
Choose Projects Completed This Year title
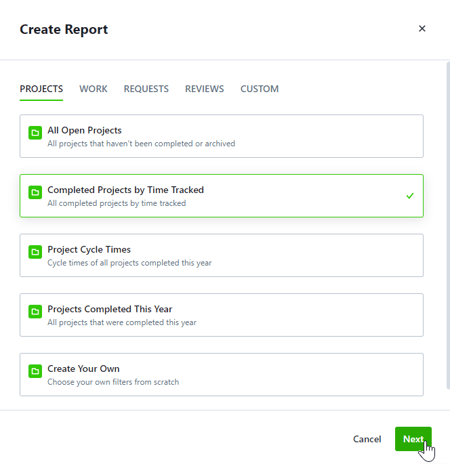(x=110, y=309)
